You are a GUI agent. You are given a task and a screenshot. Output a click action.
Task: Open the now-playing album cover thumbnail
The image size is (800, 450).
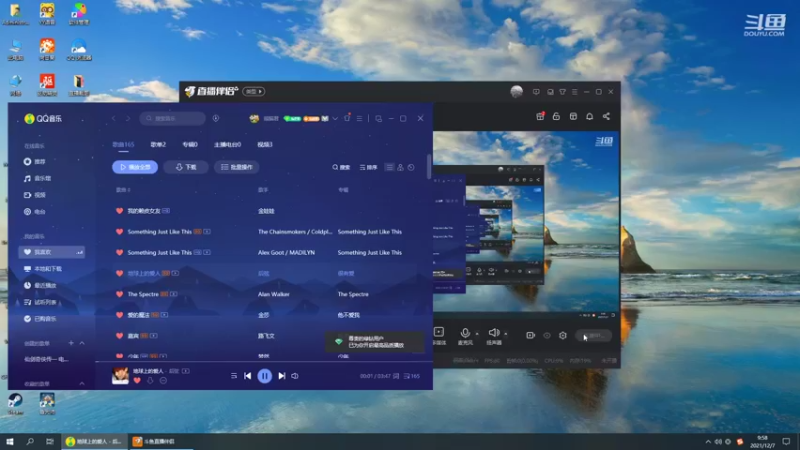pyautogui.click(x=120, y=376)
